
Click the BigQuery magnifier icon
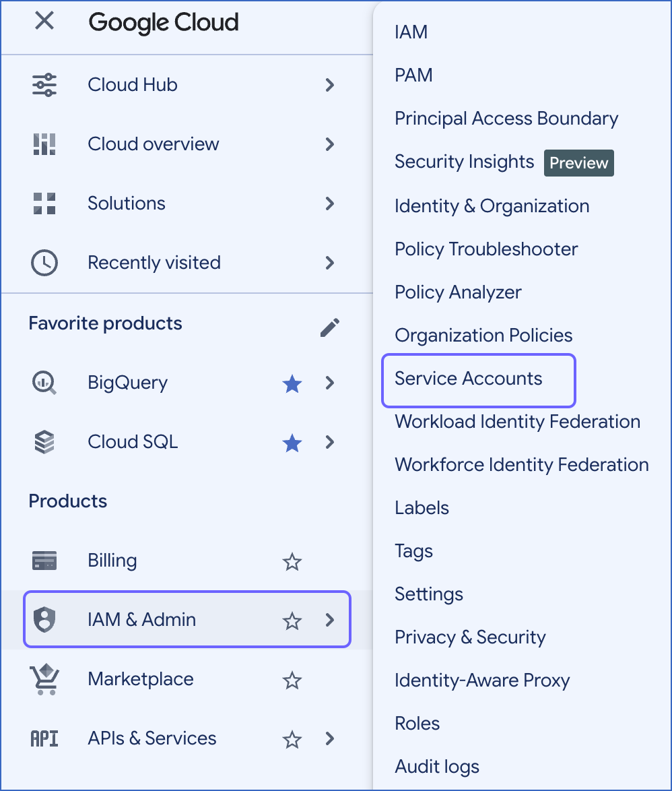(x=44, y=383)
